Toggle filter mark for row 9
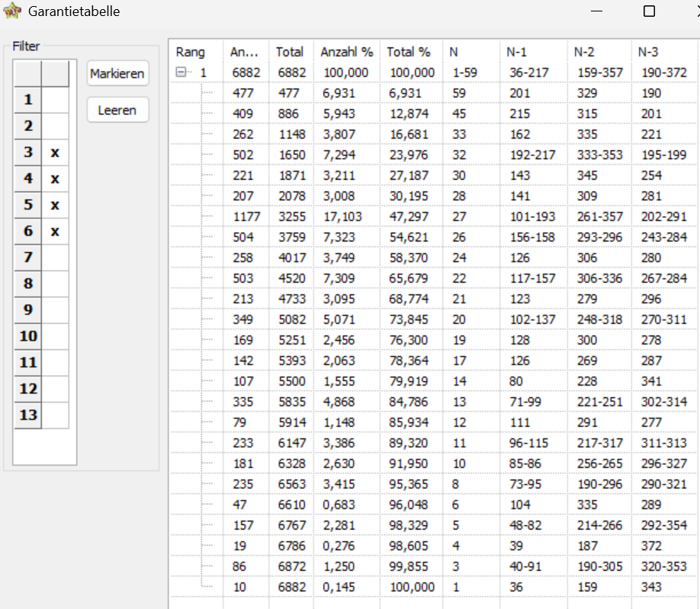The width and height of the screenshot is (700, 609). pos(55,310)
